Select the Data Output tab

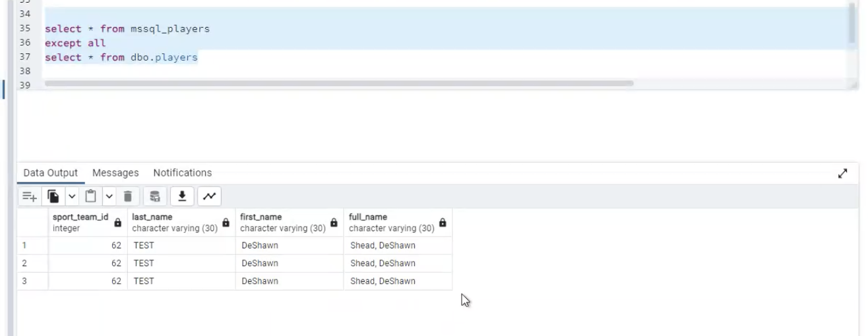click(51, 173)
